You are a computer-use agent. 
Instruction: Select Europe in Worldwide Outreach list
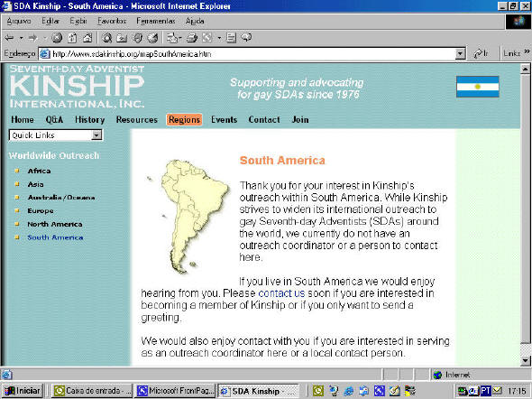click(x=41, y=211)
